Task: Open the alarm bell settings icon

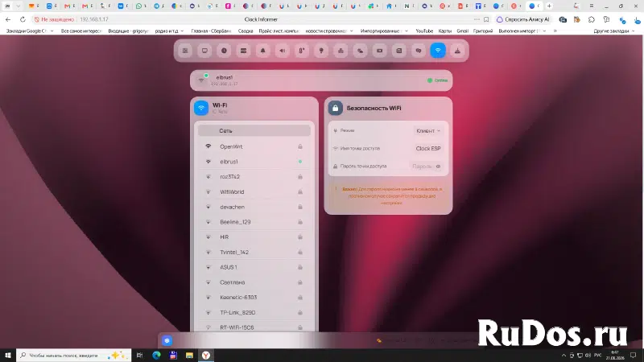Action: (263, 51)
